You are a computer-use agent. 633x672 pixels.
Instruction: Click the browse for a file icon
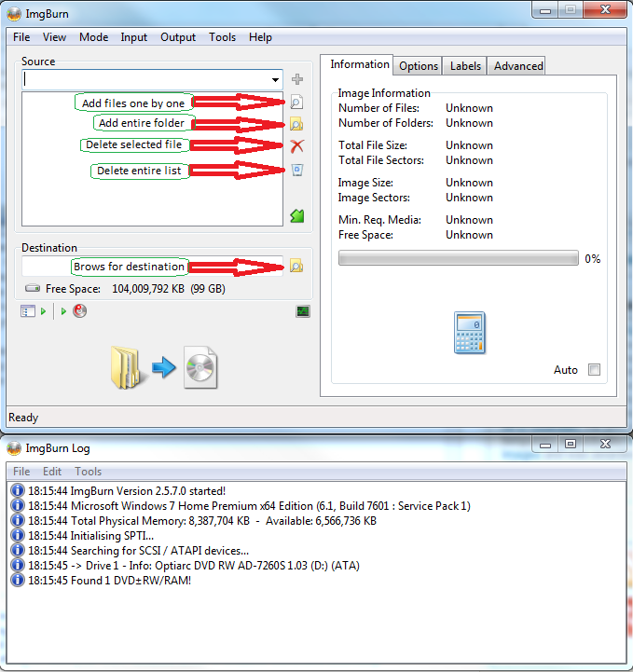tap(296, 102)
